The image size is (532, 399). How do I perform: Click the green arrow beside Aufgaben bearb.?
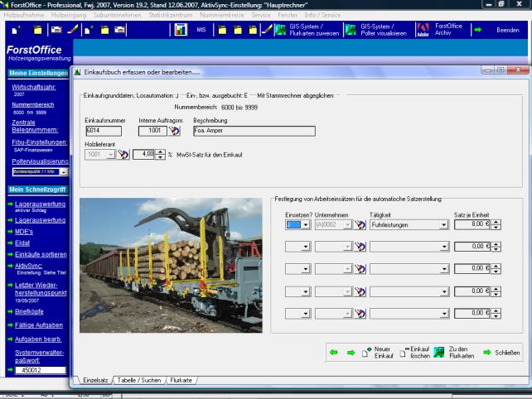[10, 339]
